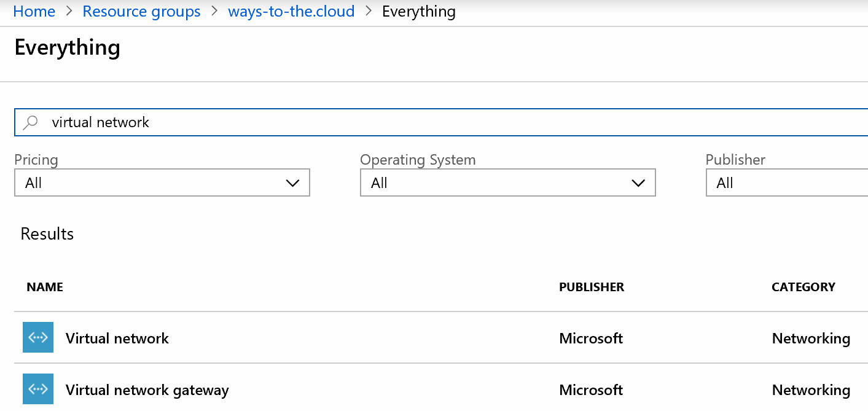Click the search magnifier icon
Viewport: 868px width, 411px height.
[x=30, y=122]
